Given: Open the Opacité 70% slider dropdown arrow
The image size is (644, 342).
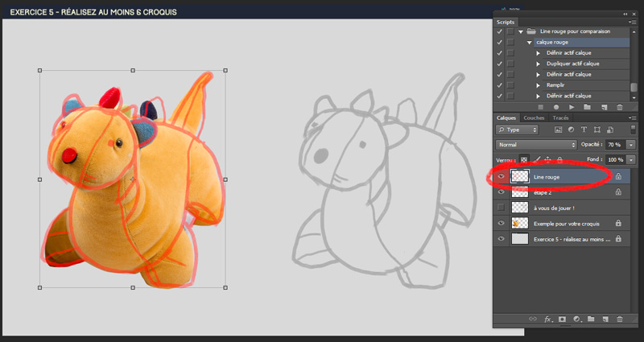Looking at the screenshot, I should pos(630,144).
